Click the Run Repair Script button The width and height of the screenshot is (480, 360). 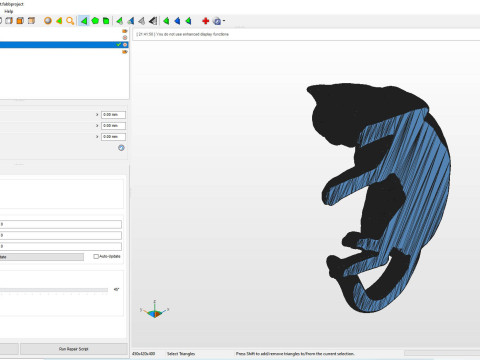coord(74,349)
